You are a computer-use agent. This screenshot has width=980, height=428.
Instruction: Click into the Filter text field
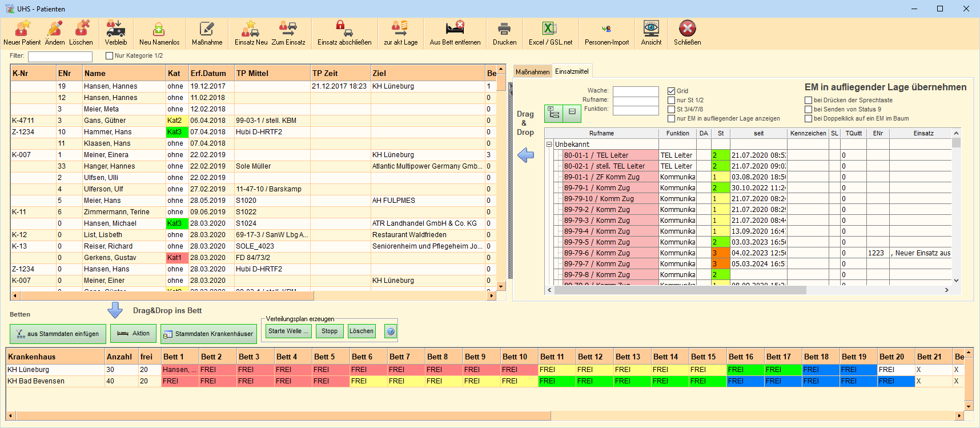(60, 57)
